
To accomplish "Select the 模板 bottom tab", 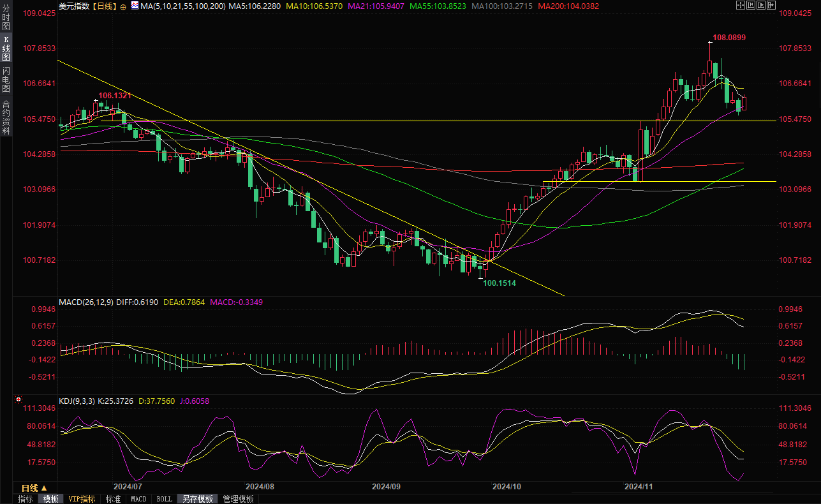I will [50, 499].
